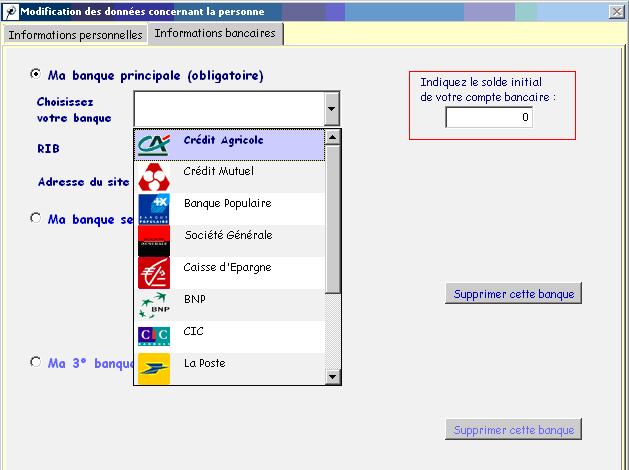Open the bank selection combo box arrow

[331, 109]
